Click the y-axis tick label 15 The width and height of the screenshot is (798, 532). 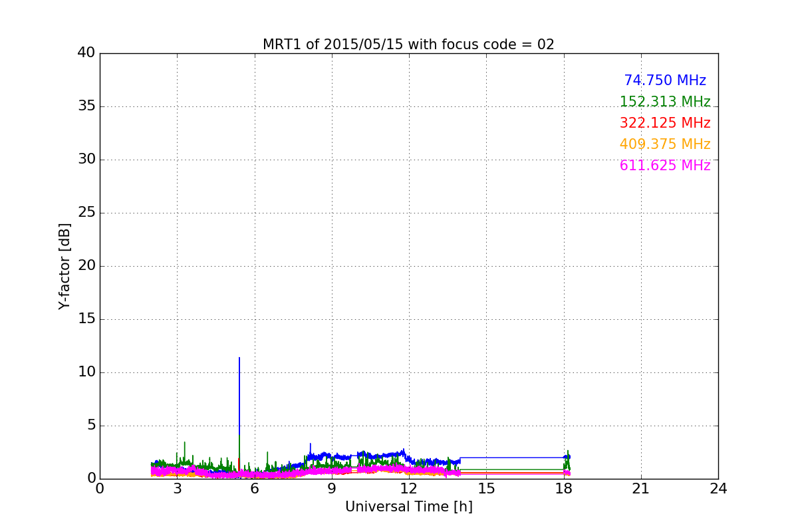click(86, 319)
